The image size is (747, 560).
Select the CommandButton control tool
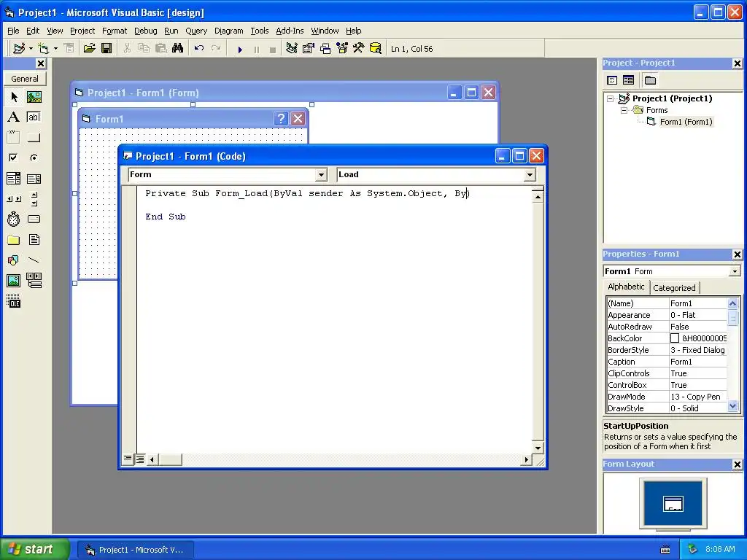tap(34, 137)
